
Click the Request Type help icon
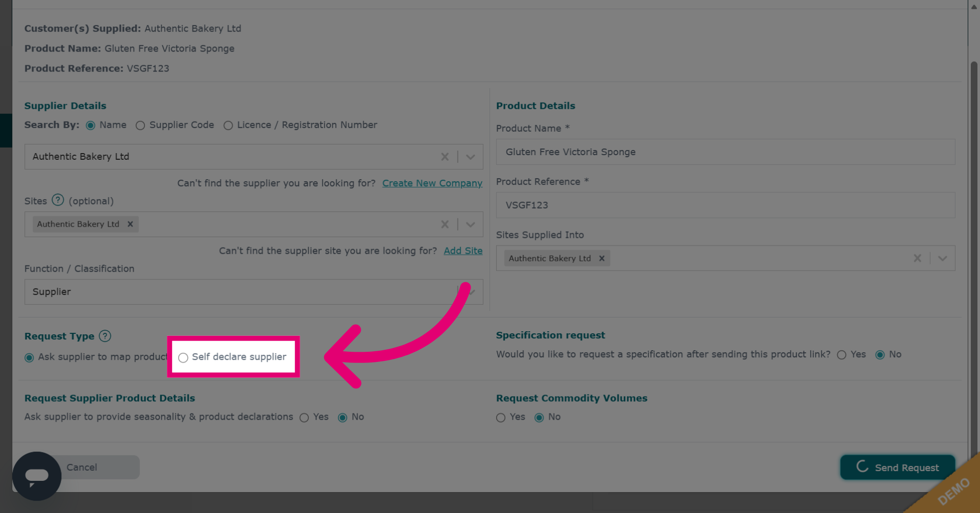point(105,336)
